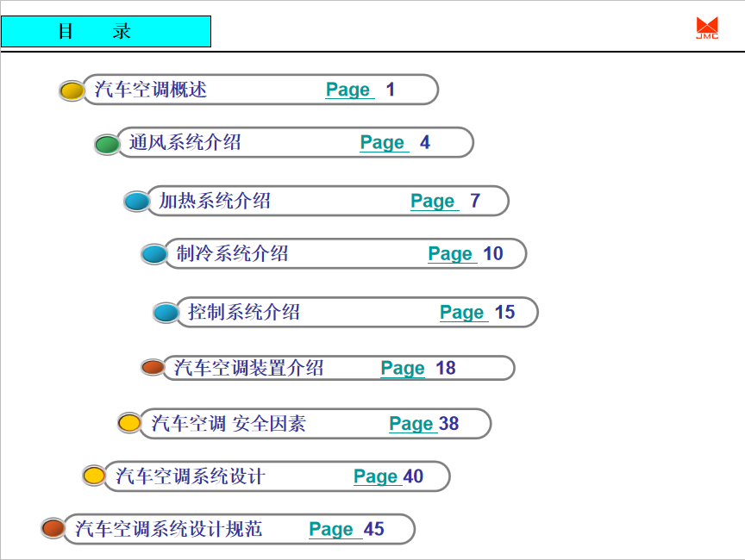Select the 汽车空调概述 entry text
Image resolution: width=745 pixels, height=560 pixels.
[x=151, y=90]
